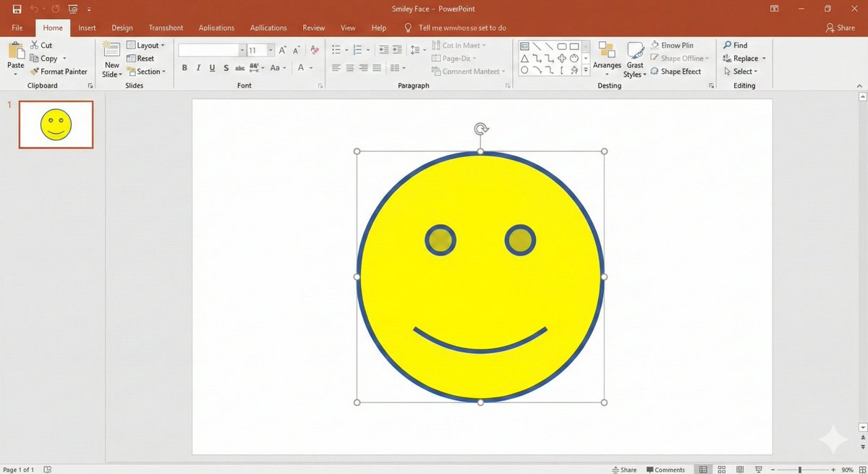Center-align the paragraph text
This screenshot has width=868, height=474.
click(350, 67)
